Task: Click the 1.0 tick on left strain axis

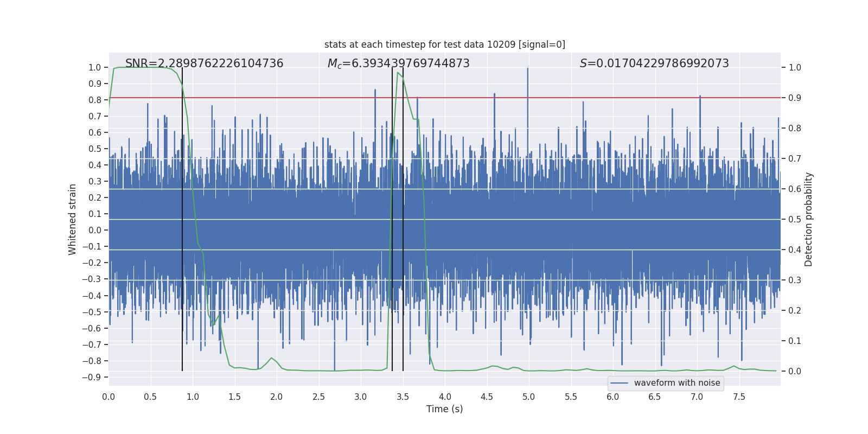Action: (95, 67)
